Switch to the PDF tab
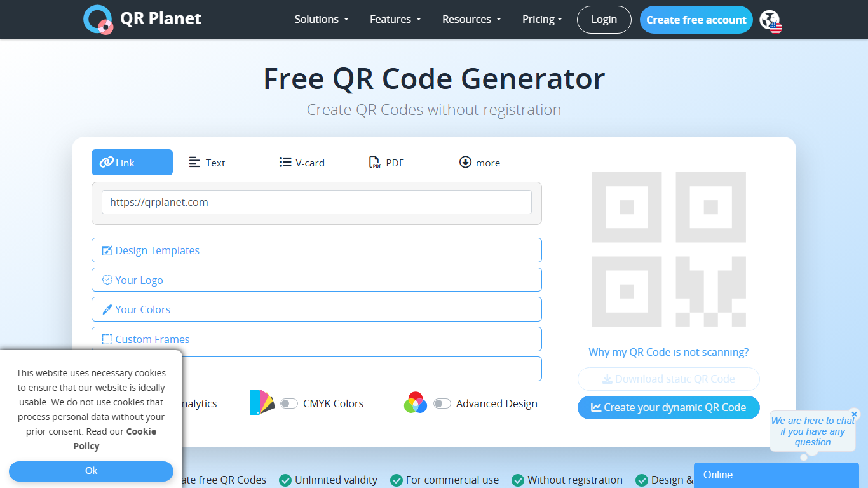Image resolution: width=868 pixels, height=488 pixels. click(x=386, y=163)
